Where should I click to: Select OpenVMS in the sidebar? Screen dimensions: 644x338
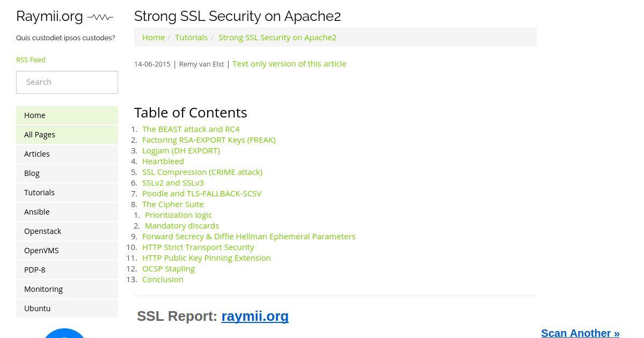[67, 251]
